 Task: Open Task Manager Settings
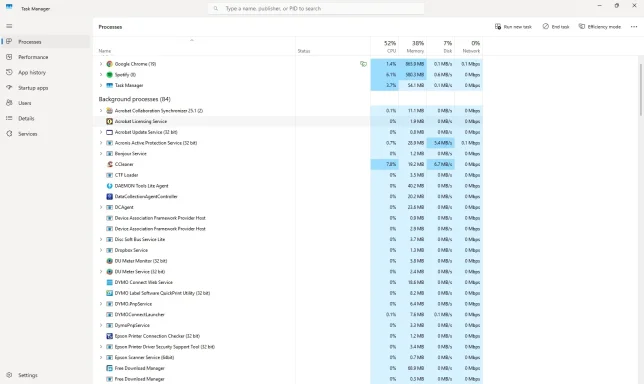tap(45, 375)
